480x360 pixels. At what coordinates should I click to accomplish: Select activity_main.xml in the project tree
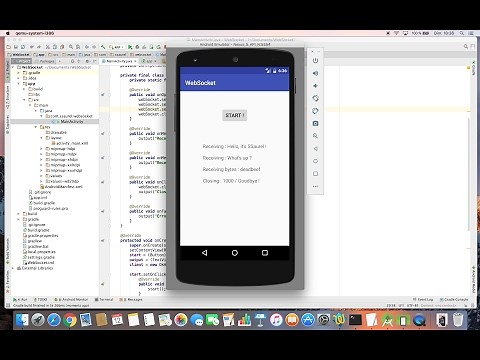click(x=70, y=143)
